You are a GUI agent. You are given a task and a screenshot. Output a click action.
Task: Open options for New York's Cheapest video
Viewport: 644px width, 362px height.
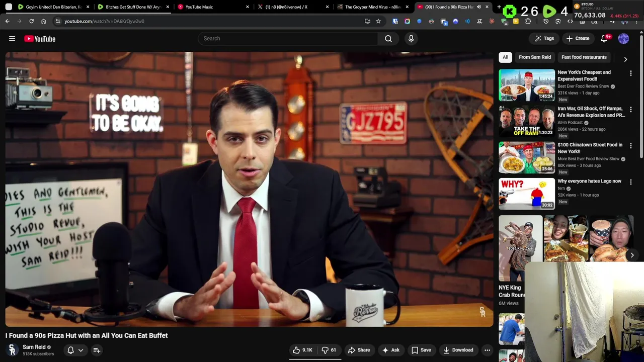[631, 73]
